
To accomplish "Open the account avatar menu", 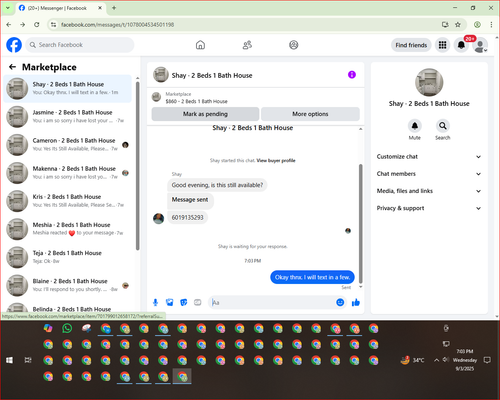I will [x=480, y=45].
